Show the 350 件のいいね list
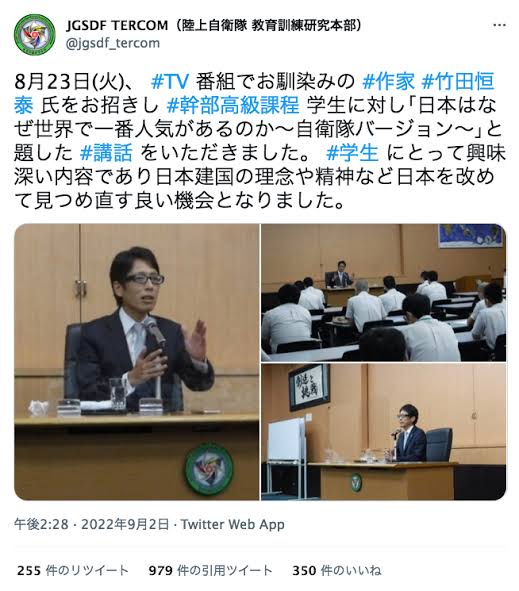 click(337, 570)
